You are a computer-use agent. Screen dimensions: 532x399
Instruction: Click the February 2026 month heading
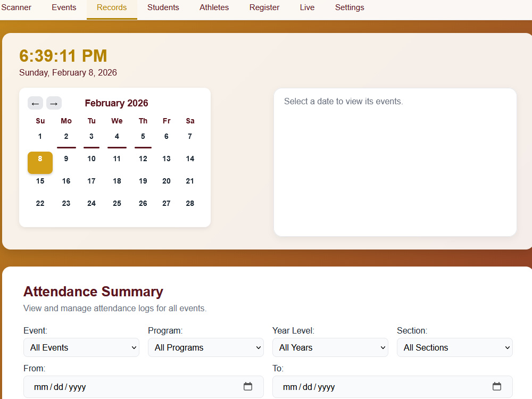117,103
